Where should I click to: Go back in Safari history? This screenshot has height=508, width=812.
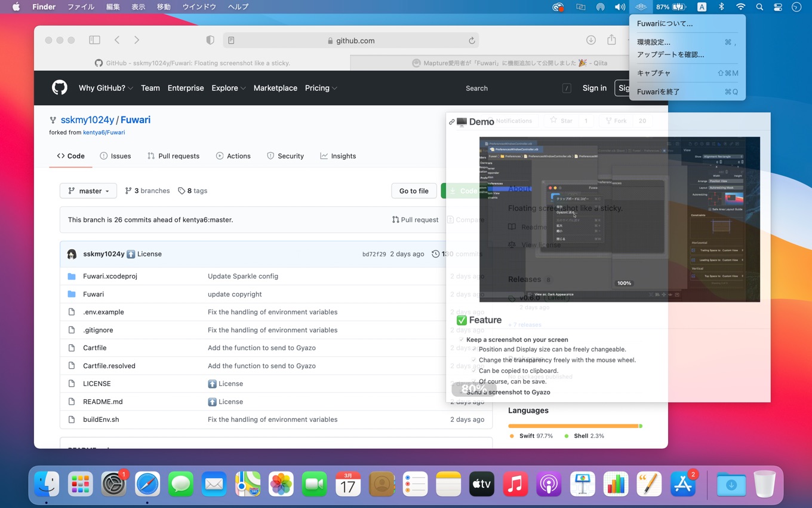tap(117, 40)
